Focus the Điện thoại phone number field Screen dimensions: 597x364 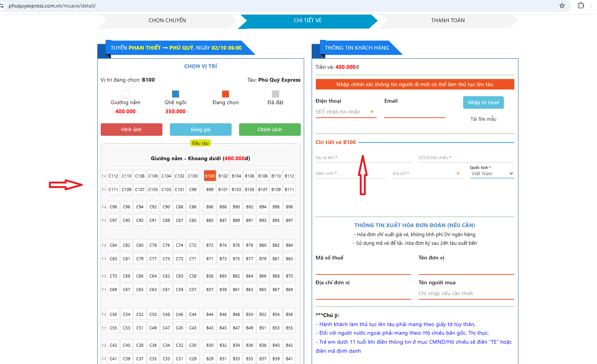click(342, 112)
